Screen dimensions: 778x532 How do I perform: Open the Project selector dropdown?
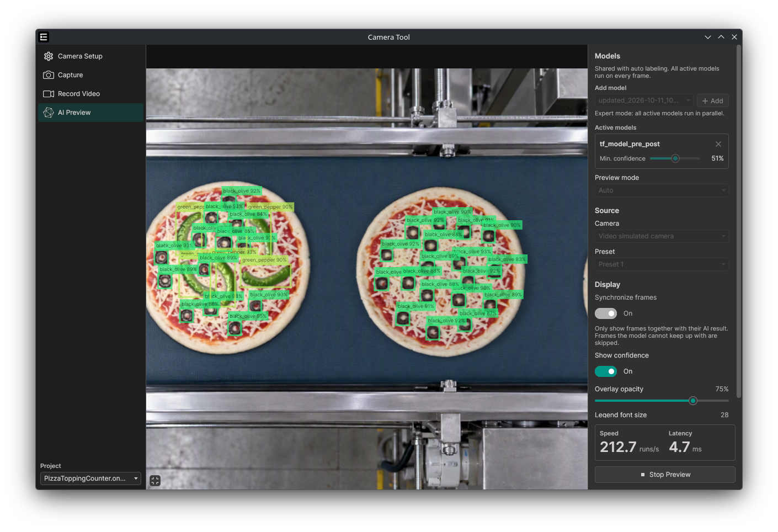[x=90, y=478]
